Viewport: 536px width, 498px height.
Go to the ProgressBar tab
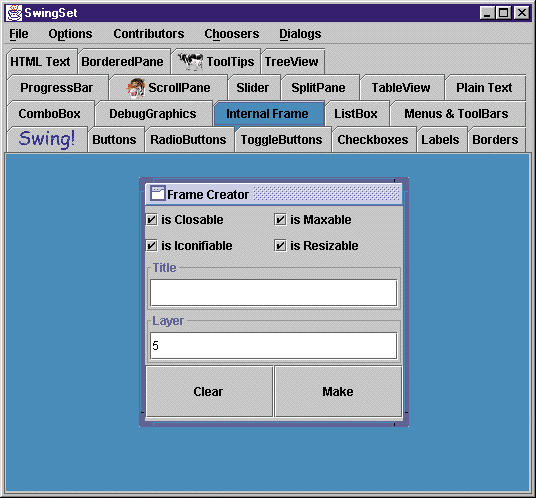[57, 88]
